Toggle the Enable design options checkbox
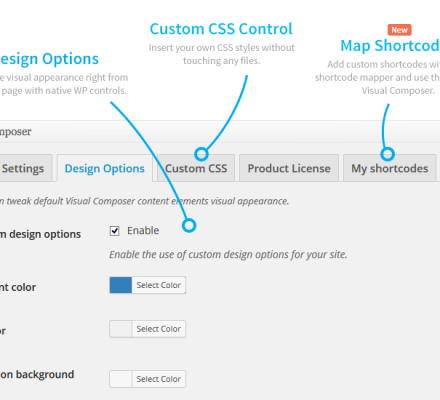The image size is (440, 400). coord(115,231)
